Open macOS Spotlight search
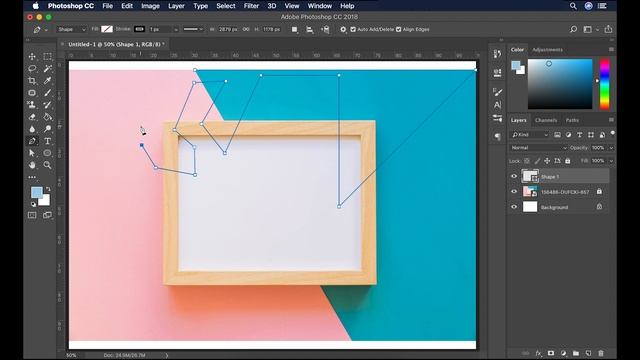Viewport: 640px width, 360px height. 573,6
